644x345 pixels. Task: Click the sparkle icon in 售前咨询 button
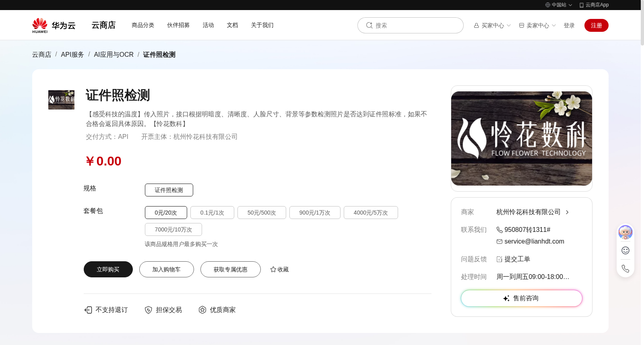[506, 298]
